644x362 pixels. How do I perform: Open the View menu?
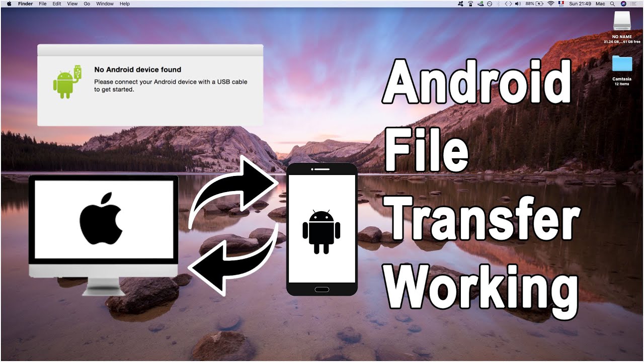72,4
